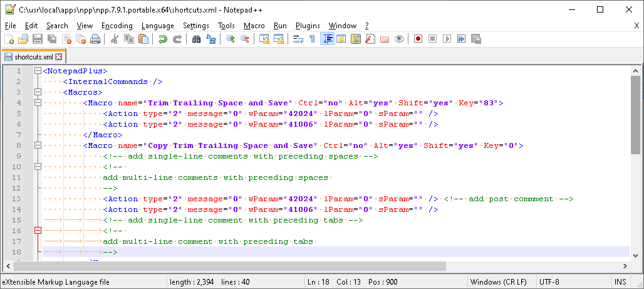Image resolution: width=644 pixels, height=289 pixels.
Task: Open the Function List panel icon
Action: [370, 39]
